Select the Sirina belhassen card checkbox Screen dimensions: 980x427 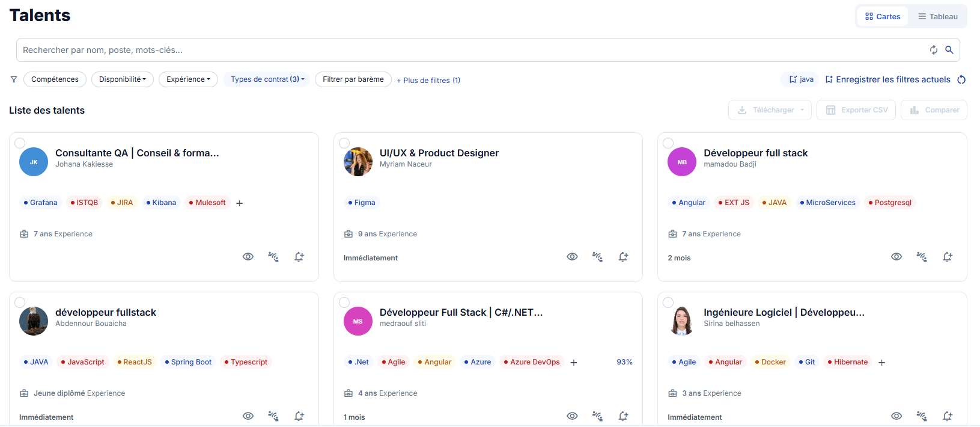point(668,303)
